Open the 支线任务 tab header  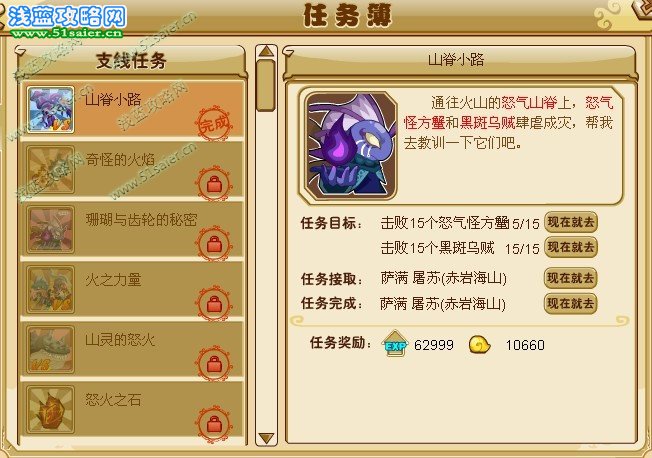pos(131,61)
